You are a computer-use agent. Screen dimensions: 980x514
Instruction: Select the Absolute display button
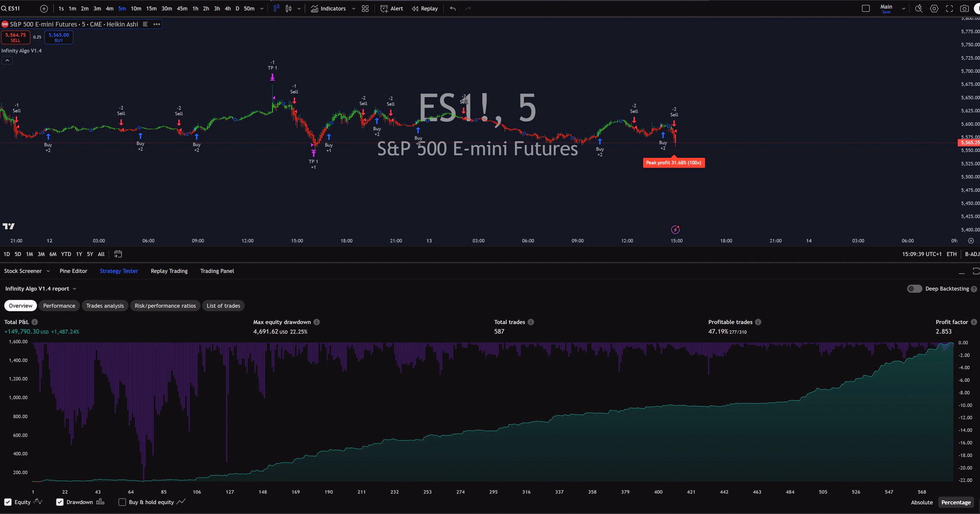(921, 502)
